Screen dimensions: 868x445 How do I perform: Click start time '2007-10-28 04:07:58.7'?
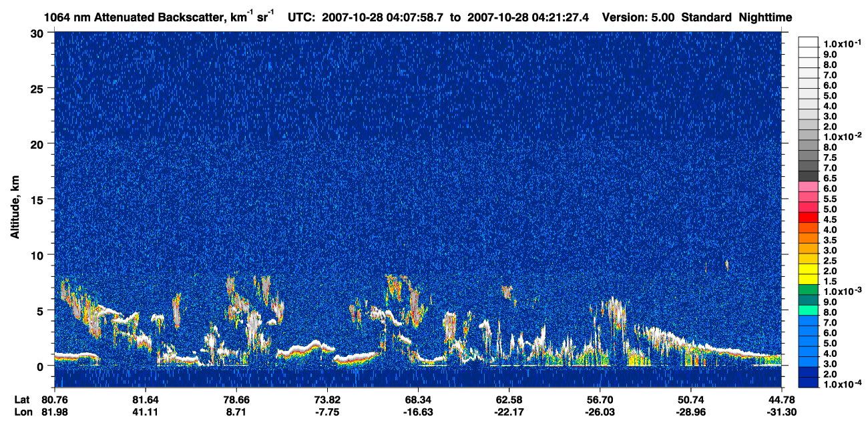(x=383, y=17)
